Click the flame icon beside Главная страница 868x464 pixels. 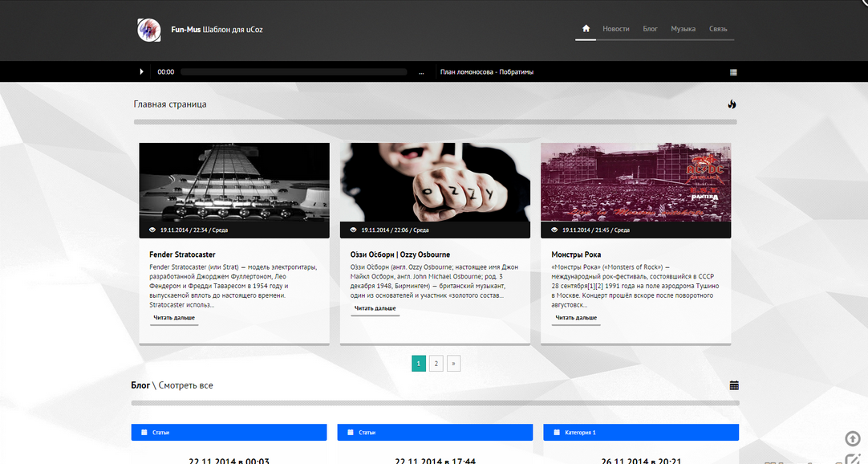(732, 104)
